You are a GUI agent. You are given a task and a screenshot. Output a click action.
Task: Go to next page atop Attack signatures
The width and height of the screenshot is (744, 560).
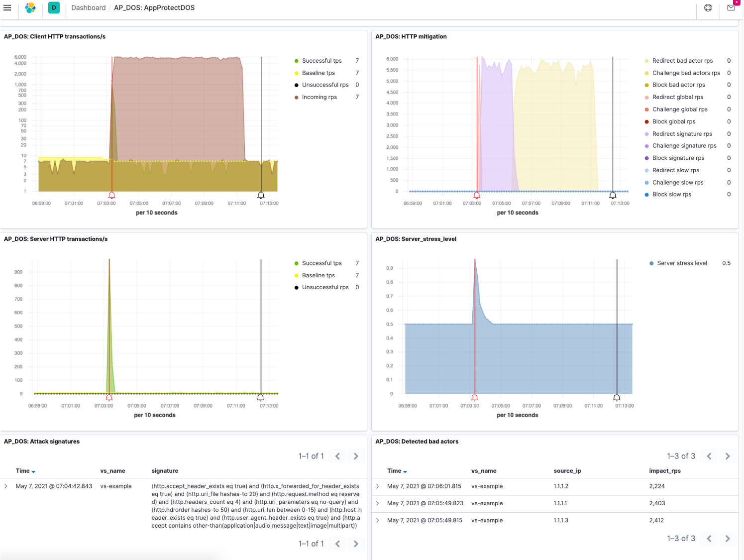356,456
